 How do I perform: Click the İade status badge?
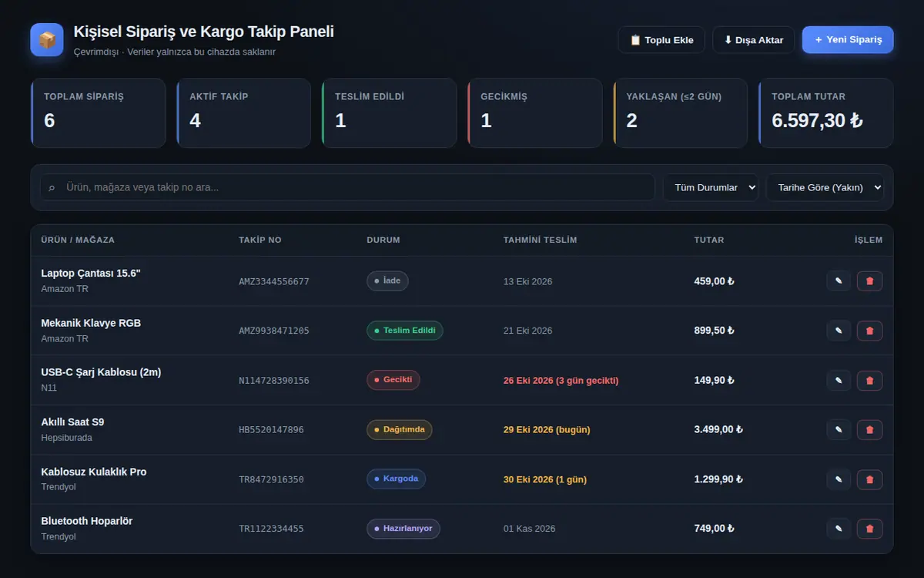(x=387, y=281)
